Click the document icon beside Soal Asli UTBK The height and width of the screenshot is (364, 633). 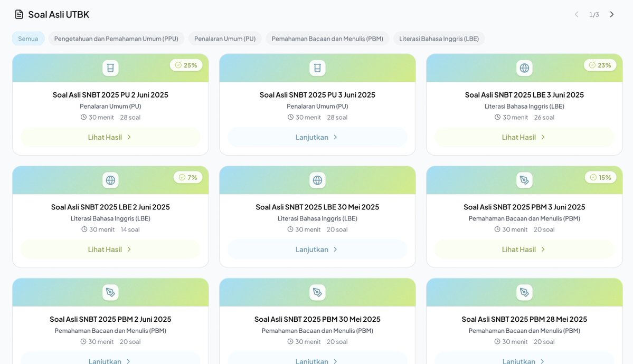[19, 15]
